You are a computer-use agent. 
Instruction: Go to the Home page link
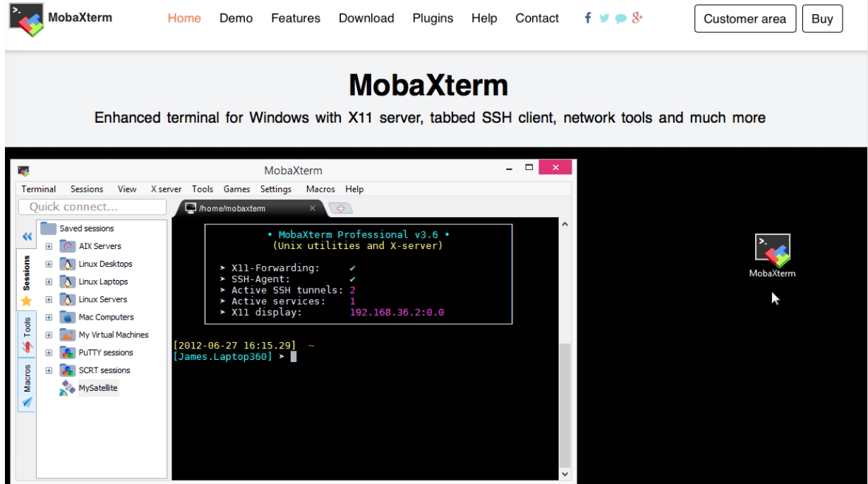[x=184, y=18]
